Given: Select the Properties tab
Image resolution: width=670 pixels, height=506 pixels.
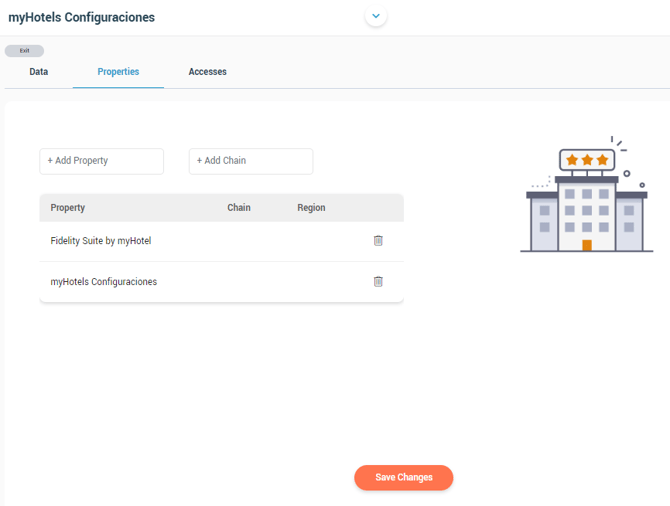Looking at the screenshot, I should point(118,72).
